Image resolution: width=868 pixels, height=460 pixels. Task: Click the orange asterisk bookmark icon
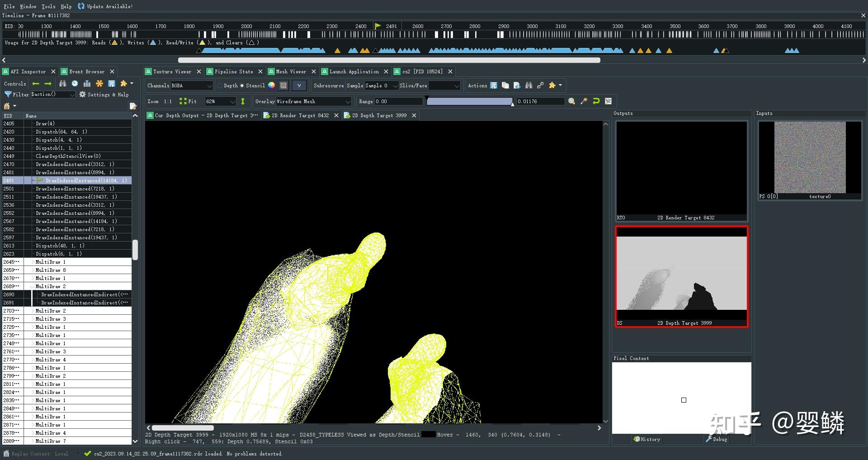[99, 84]
